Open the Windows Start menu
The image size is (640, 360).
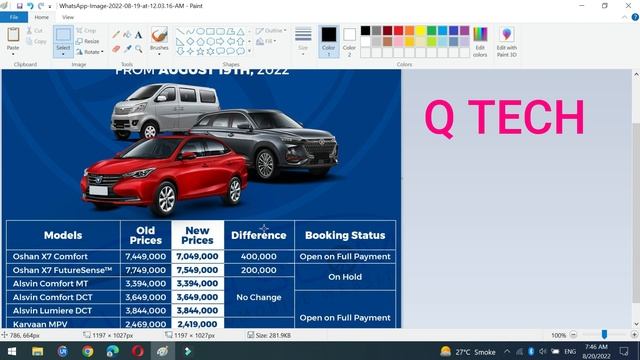click(12, 351)
